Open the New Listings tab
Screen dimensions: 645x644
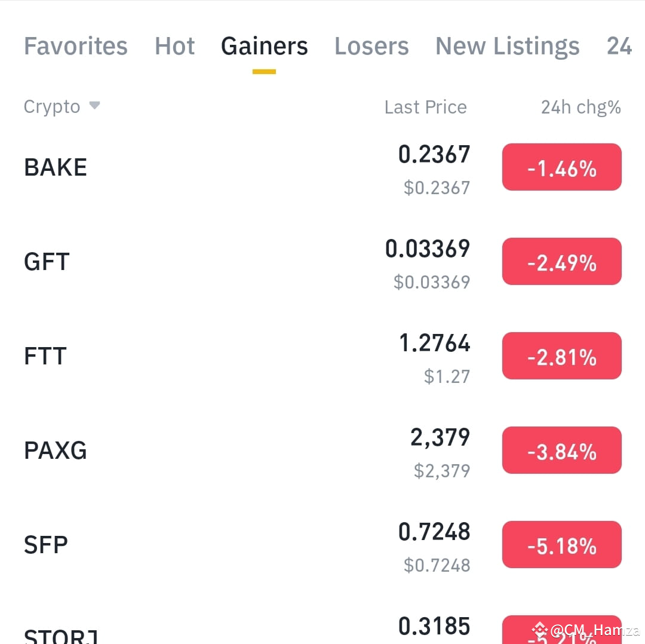click(x=507, y=47)
